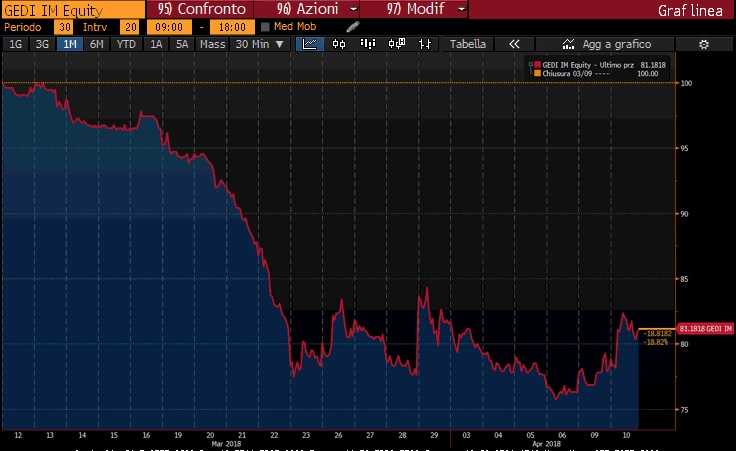
Task: Select the 1A period tab
Action: tap(156, 44)
